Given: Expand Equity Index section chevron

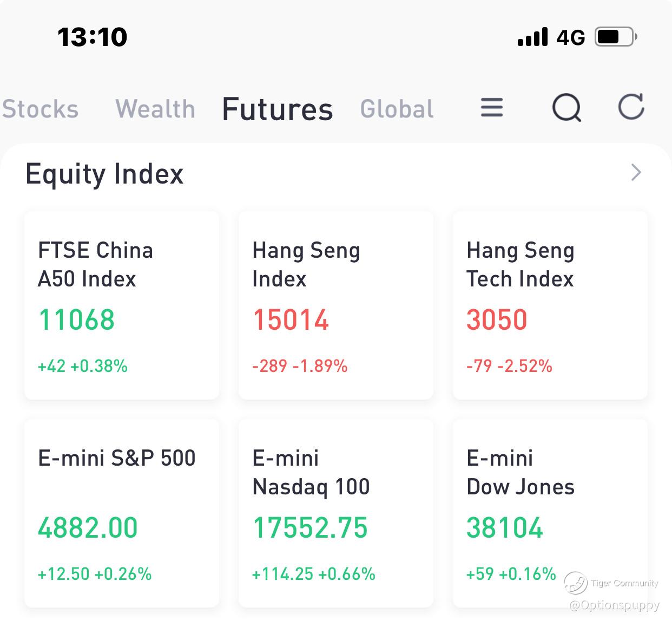Looking at the screenshot, I should pos(636,173).
